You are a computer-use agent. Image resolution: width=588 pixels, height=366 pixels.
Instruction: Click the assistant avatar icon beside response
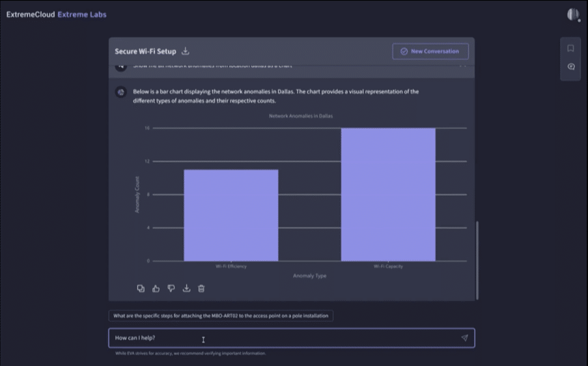click(120, 92)
